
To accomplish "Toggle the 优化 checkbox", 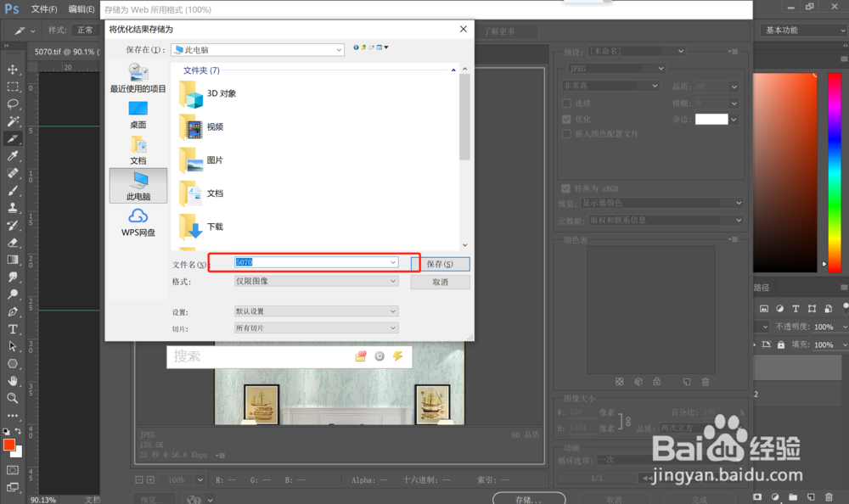I will click(x=567, y=119).
